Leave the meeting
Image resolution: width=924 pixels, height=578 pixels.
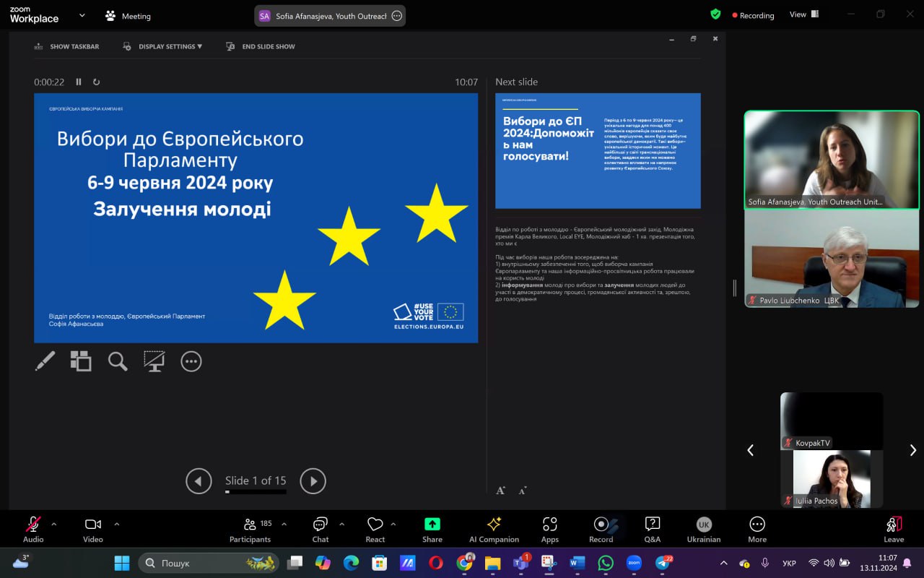coord(894,529)
